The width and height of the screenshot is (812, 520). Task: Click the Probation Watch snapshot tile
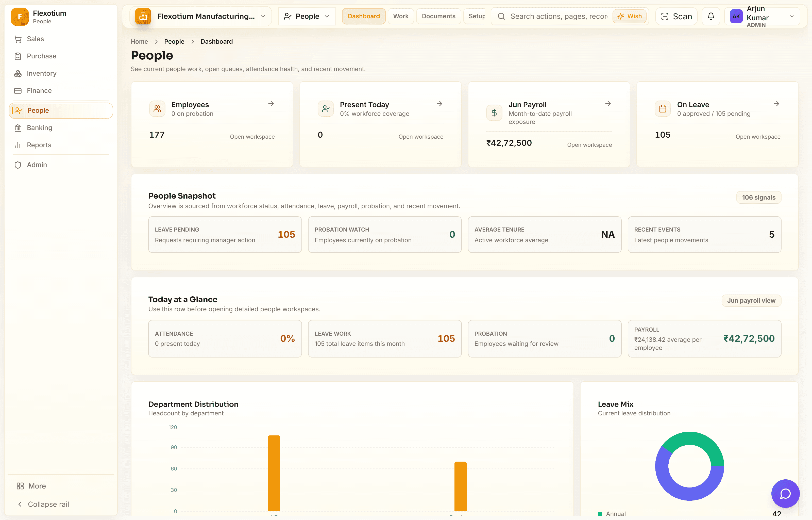(x=385, y=235)
